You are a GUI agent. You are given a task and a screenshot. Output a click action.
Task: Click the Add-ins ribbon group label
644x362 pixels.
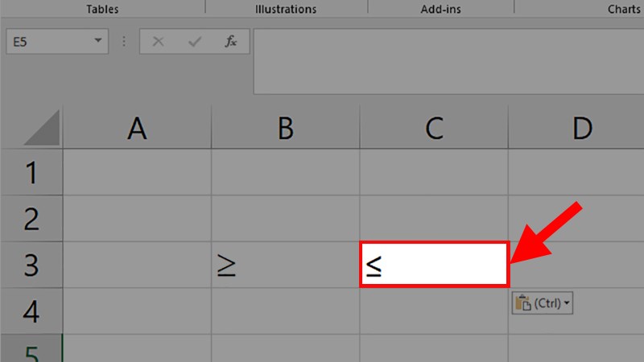pyautogui.click(x=440, y=9)
